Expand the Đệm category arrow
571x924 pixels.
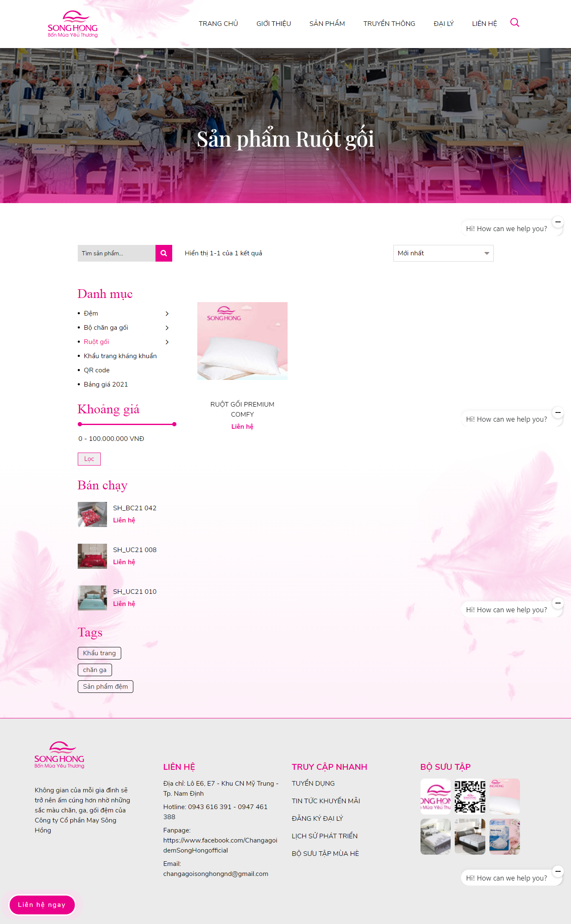click(x=167, y=313)
